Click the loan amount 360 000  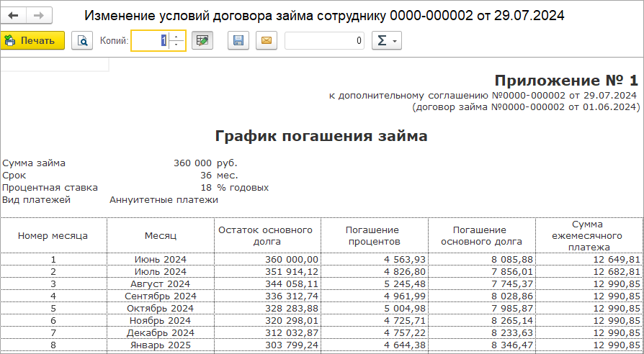(x=192, y=163)
